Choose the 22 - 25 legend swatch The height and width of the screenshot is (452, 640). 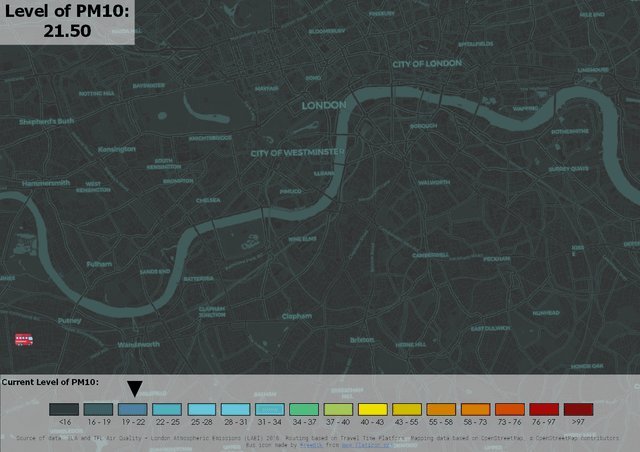pos(167,410)
